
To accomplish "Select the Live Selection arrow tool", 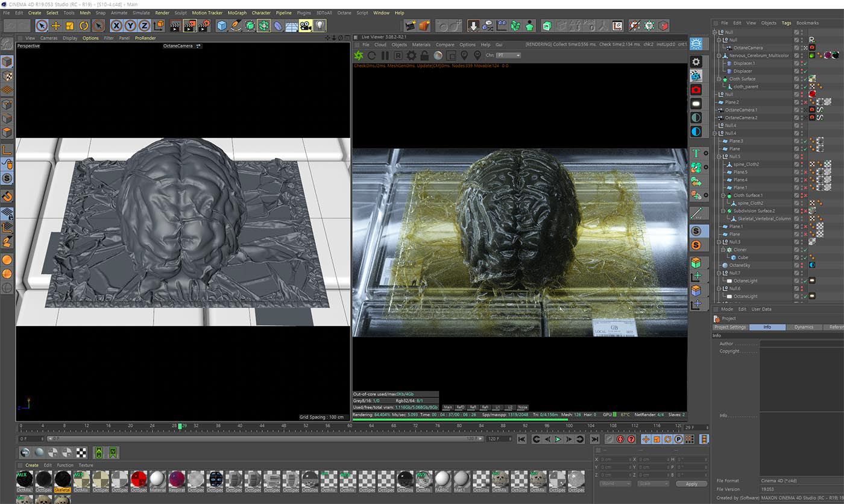I will (42, 25).
